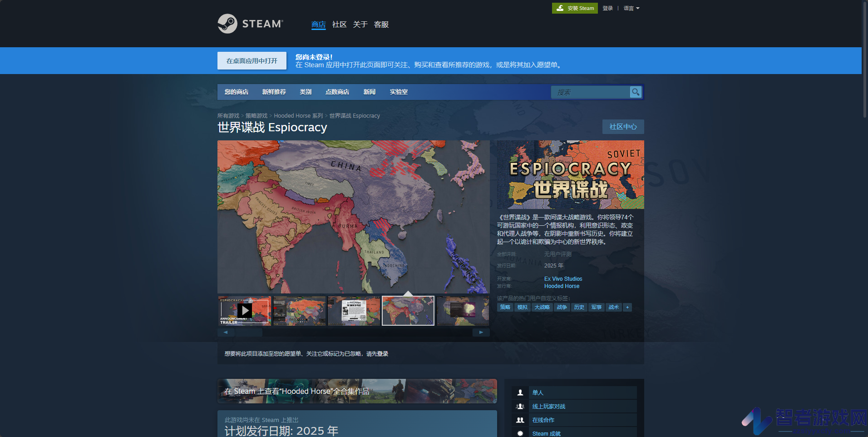
Task: Click the large Asia map screenshot
Action: (354, 217)
